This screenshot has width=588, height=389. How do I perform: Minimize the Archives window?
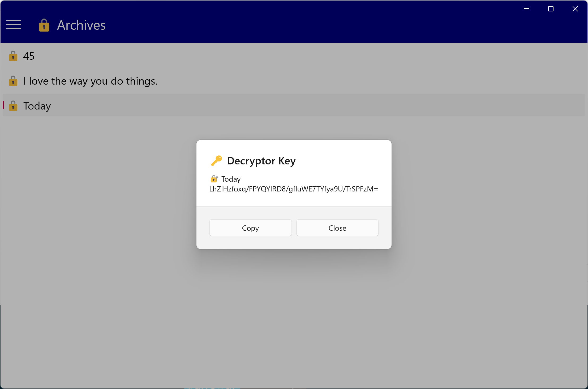[x=526, y=9]
